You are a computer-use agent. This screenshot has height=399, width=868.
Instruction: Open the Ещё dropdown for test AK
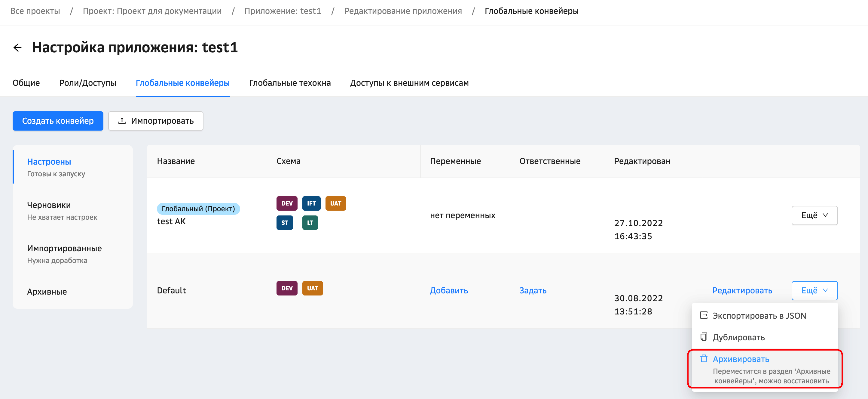[814, 215]
